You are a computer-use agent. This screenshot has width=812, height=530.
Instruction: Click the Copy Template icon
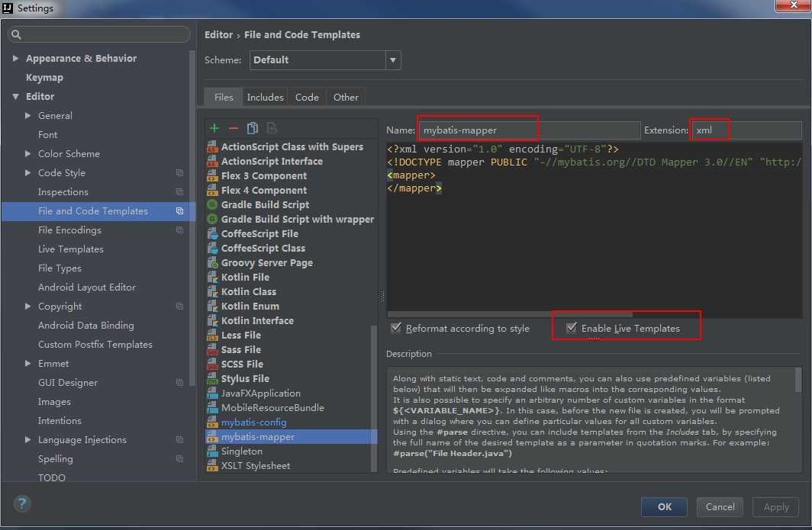(252, 128)
